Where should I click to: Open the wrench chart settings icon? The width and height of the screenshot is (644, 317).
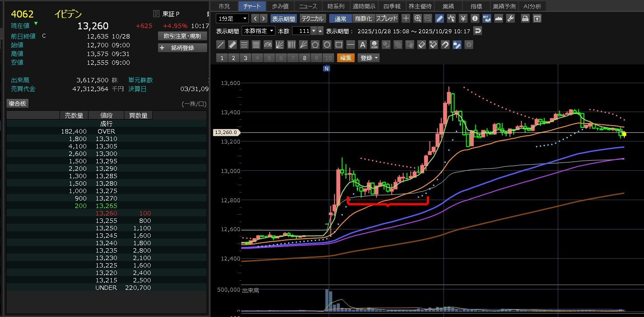coord(510,18)
